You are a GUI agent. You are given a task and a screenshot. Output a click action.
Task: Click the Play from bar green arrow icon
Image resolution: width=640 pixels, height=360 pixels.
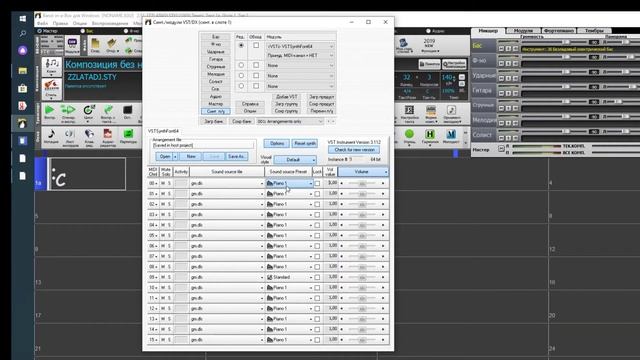point(108,110)
